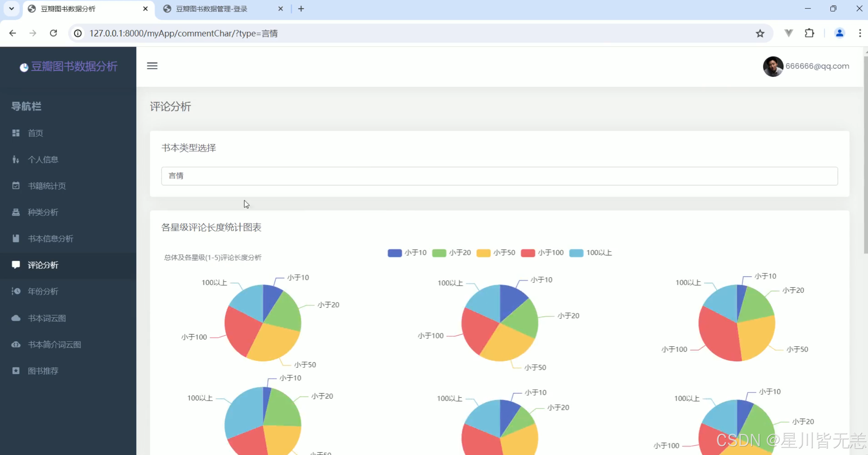Image resolution: width=868 pixels, height=455 pixels.
Task: Open the 书本类型选择 dropdown showing 言情
Action: [x=499, y=176]
